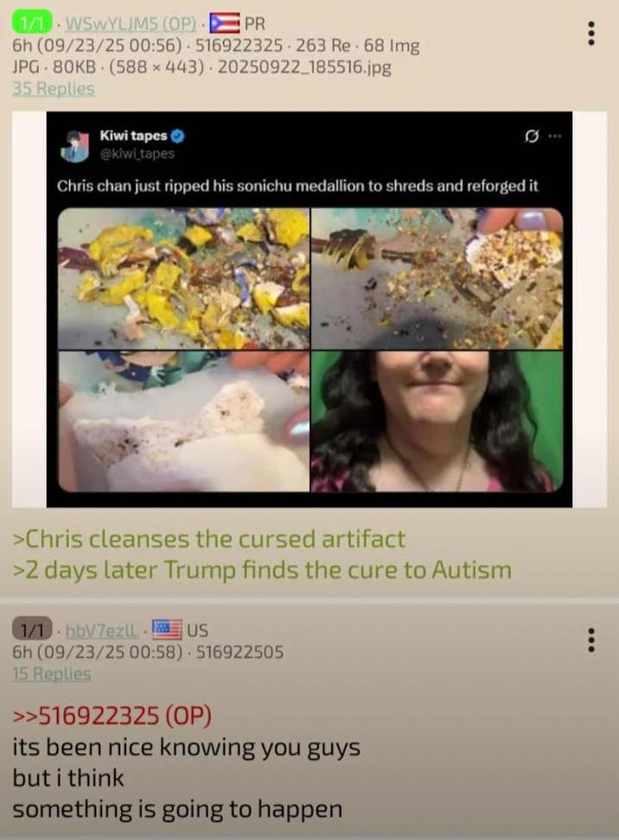
Task: Expand the 15 Replies list
Action: click(52, 673)
